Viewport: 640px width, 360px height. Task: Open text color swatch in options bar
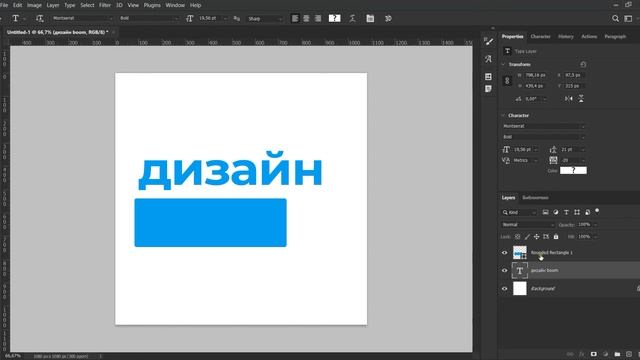tap(335, 18)
